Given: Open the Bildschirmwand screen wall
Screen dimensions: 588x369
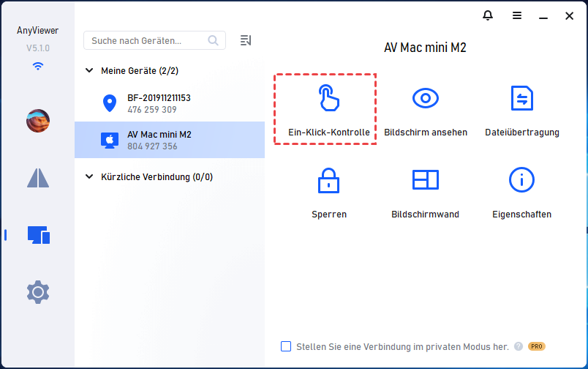Looking at the screenshot, I should 425,180.
